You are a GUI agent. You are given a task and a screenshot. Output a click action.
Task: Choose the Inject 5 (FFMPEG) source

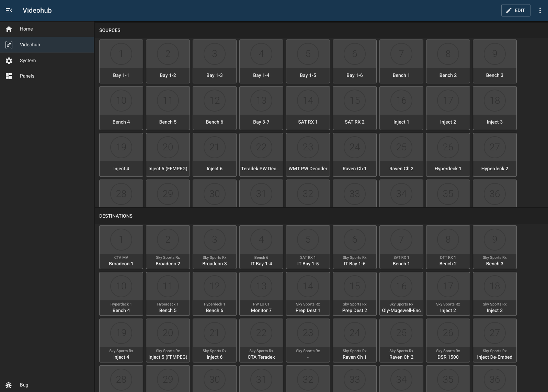[x=168, y=155]
